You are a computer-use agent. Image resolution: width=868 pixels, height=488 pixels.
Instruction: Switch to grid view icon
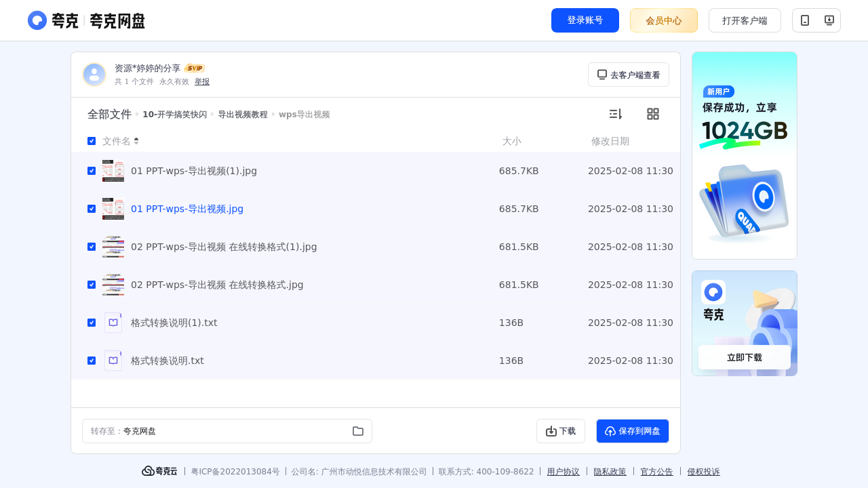point(653,114)
